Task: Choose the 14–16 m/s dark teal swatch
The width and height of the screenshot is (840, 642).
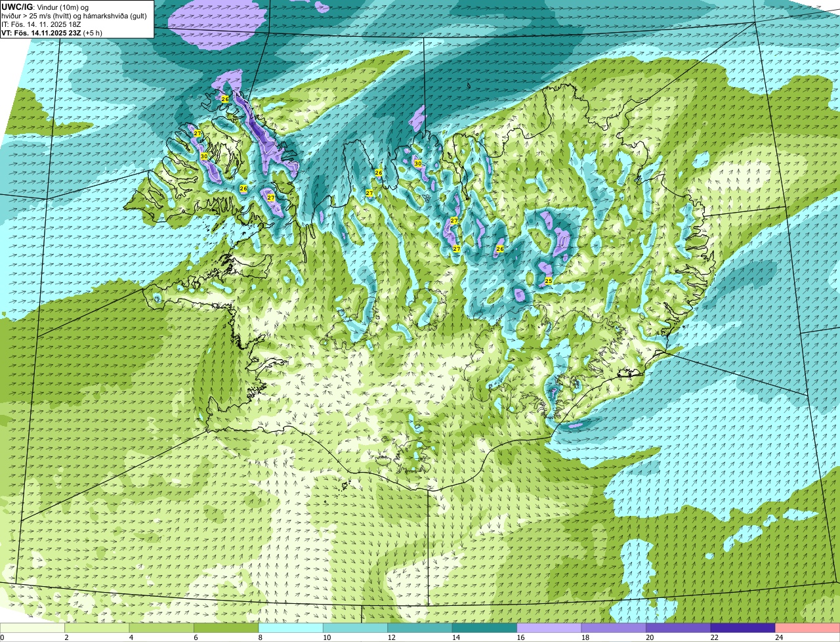Action: tap(485, 628)
